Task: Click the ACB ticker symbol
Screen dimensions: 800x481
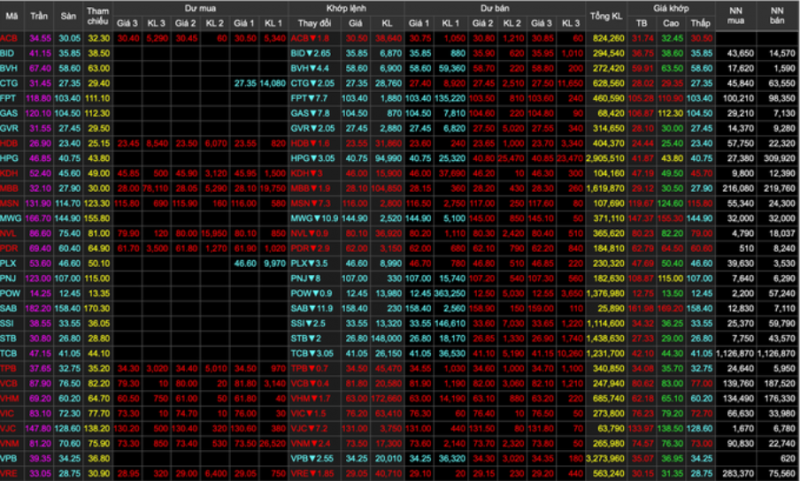Action: point(8,36)
